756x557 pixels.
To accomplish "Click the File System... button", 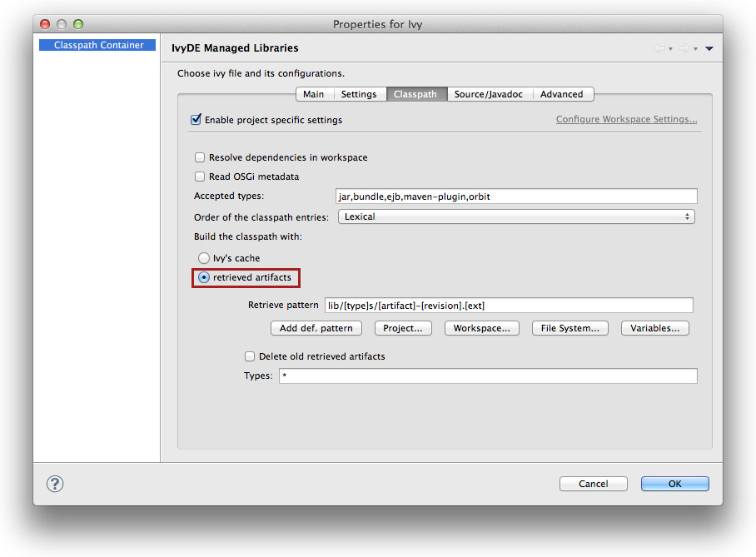I will coord(569,328).
